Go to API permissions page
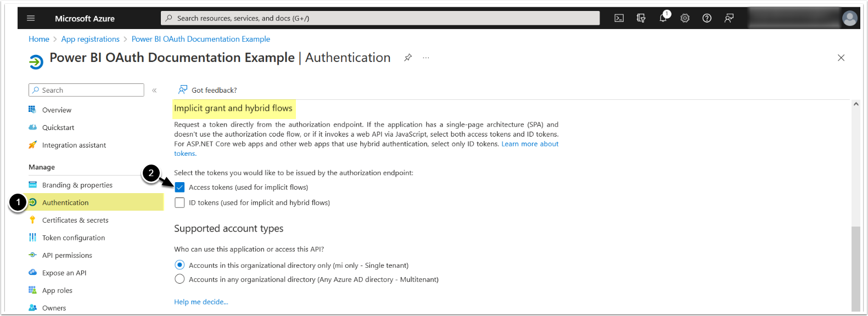 [x=67, y=255]
